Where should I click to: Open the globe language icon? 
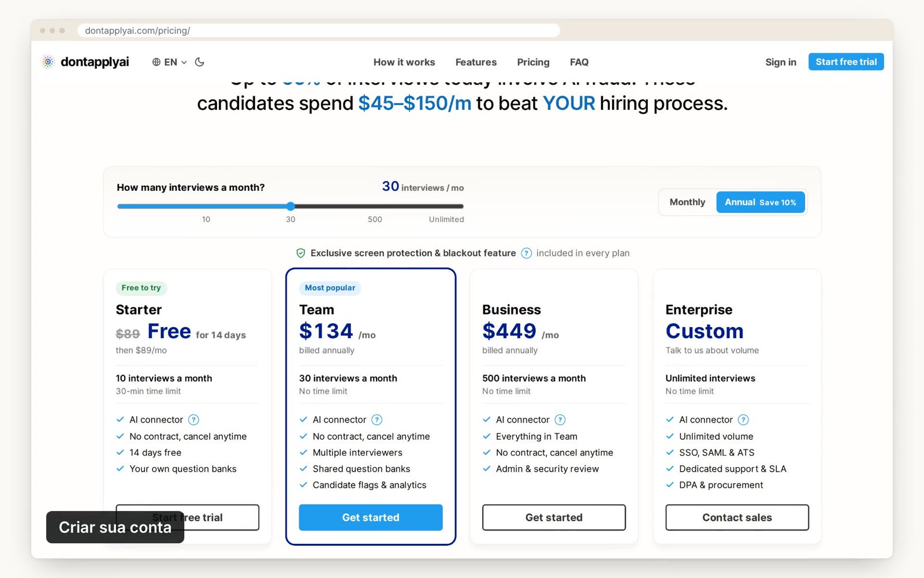coord(157,62)
